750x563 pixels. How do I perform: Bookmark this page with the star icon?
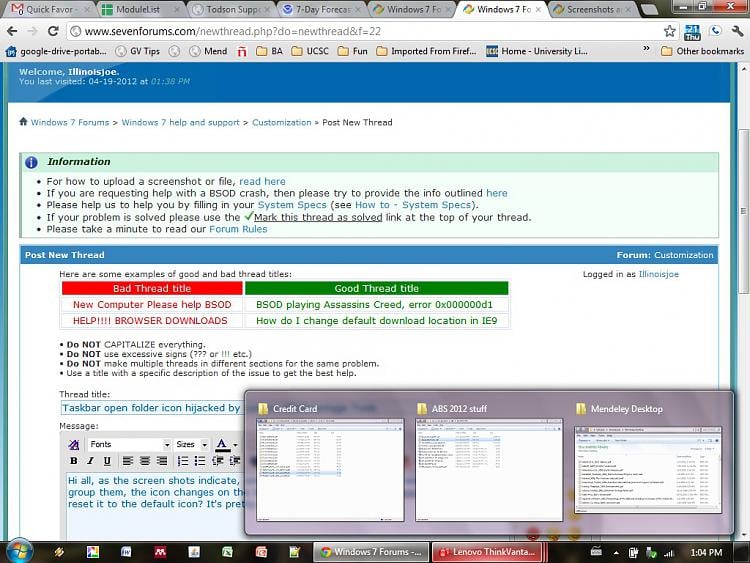pos(670,32)
